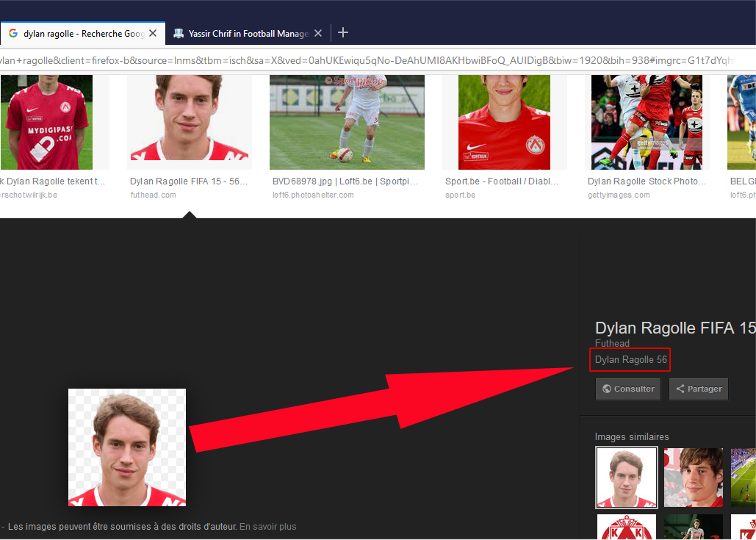Click the 'Dylan Ragolle 56' description text

[630, 360]
